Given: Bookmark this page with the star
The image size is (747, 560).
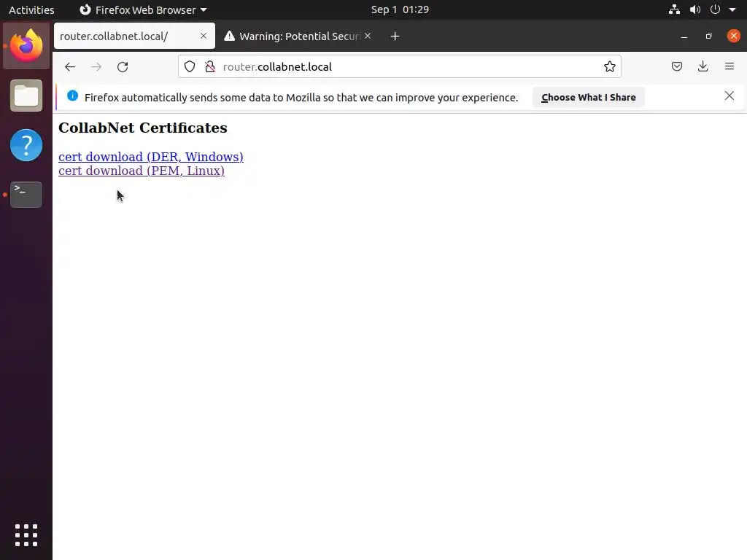Looking at the screenshot, I should (x=609, y=66).
